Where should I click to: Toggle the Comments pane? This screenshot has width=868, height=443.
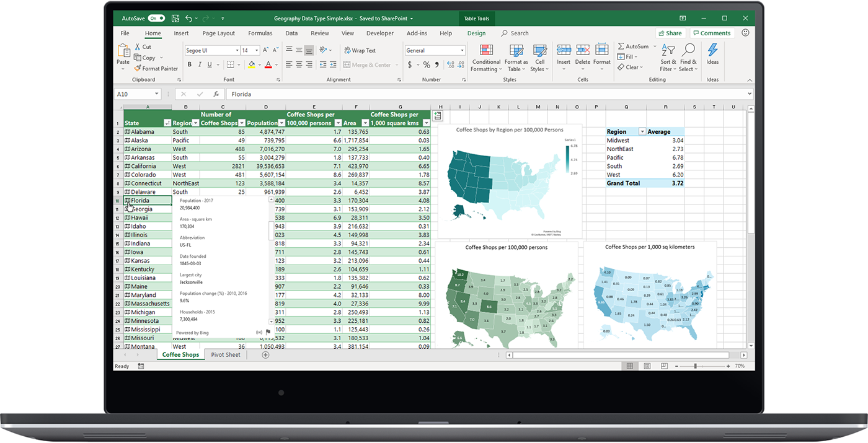[x=711, y=32]
